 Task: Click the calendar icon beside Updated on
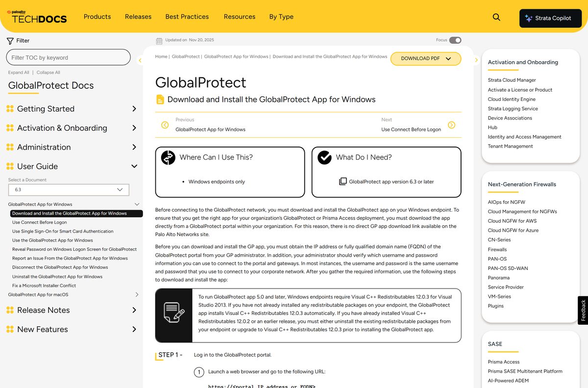click(x=159, y=41)
